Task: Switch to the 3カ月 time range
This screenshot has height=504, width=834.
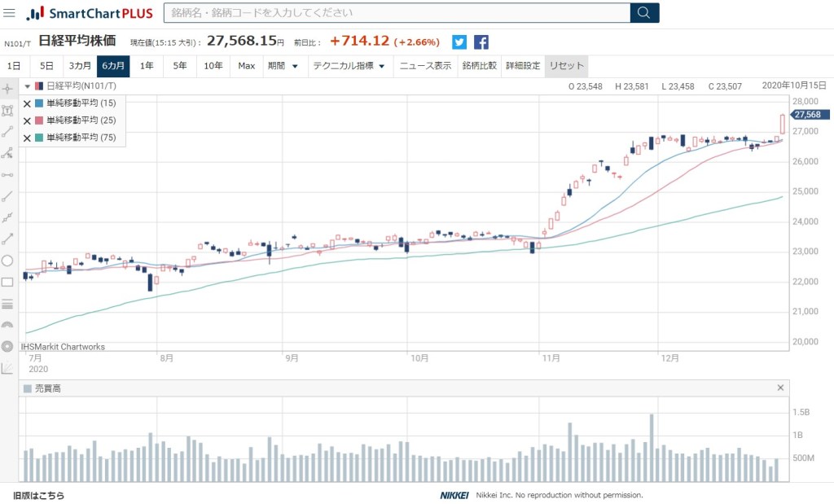Action: point(80,66)
